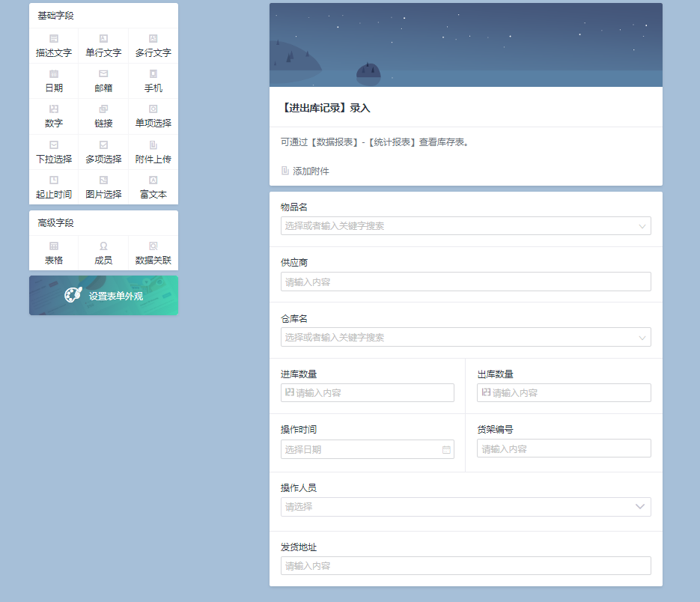Click the 发货地址 field label

coord(298,547)
